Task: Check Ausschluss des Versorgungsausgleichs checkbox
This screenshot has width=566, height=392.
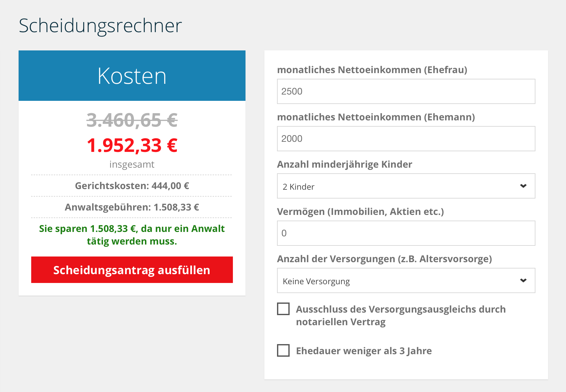Action: [283, 309]
